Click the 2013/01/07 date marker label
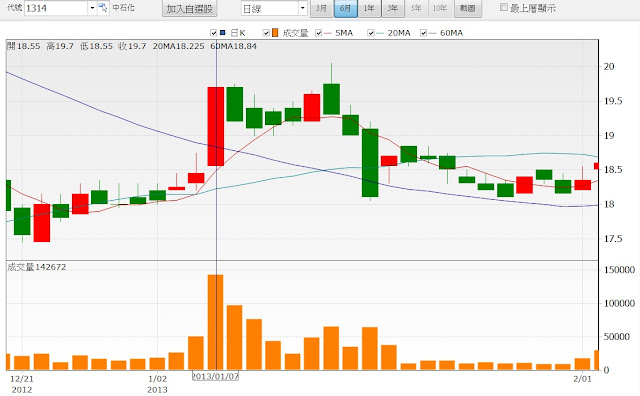The width and height of the screenshot is (640, 396). click(x=215, y=376)
